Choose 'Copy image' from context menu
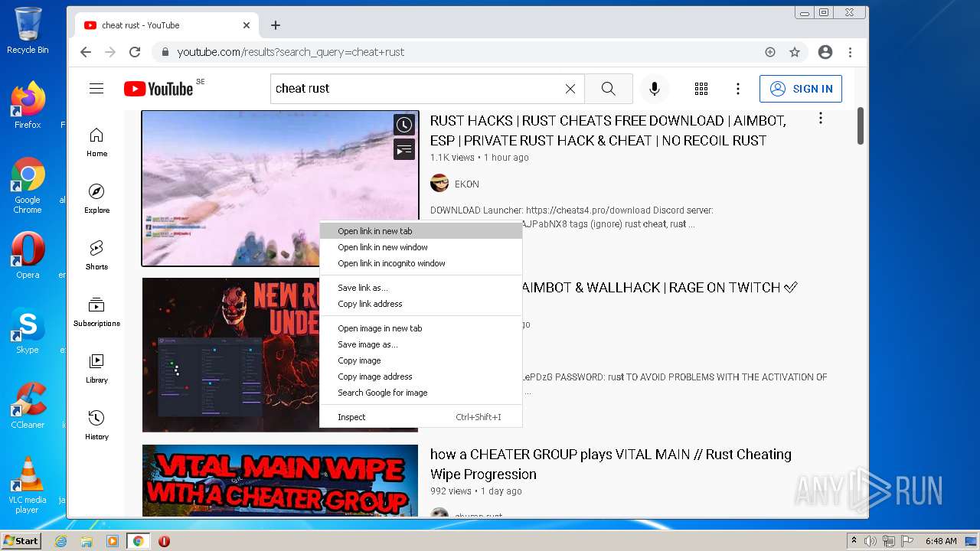 tap(420, 360)
